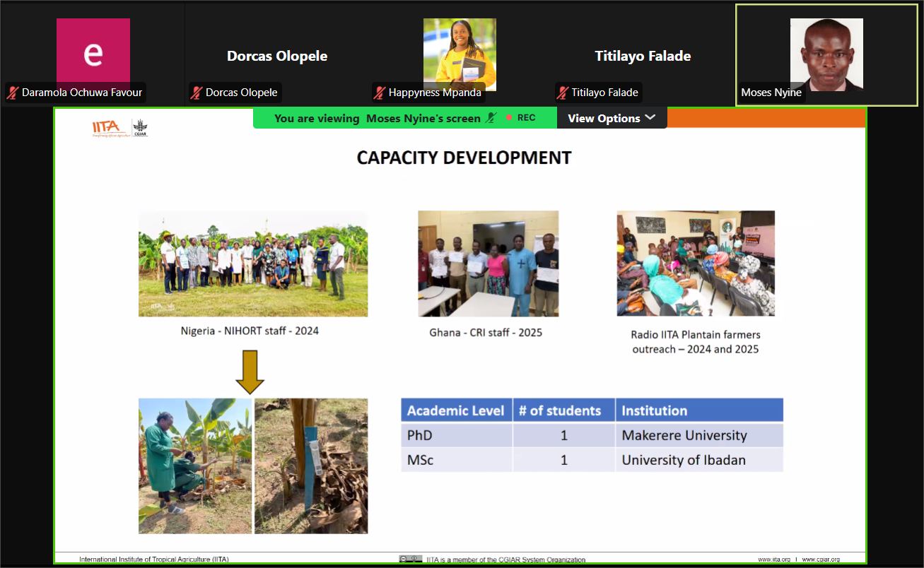Click the pink 'e' avatar of Daramola

(93, 54)
